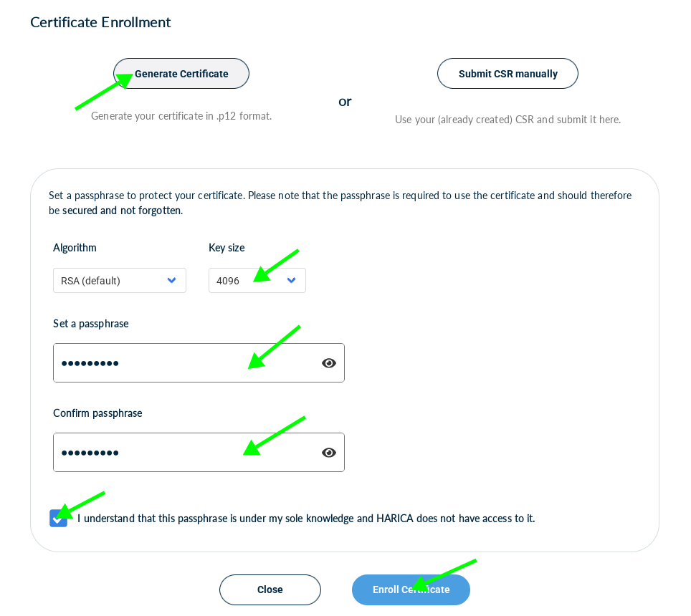Viewport: 691px width, 616px height.
Task: Click the "Confirm passphrase" label
Action: [x=97, y=413]
